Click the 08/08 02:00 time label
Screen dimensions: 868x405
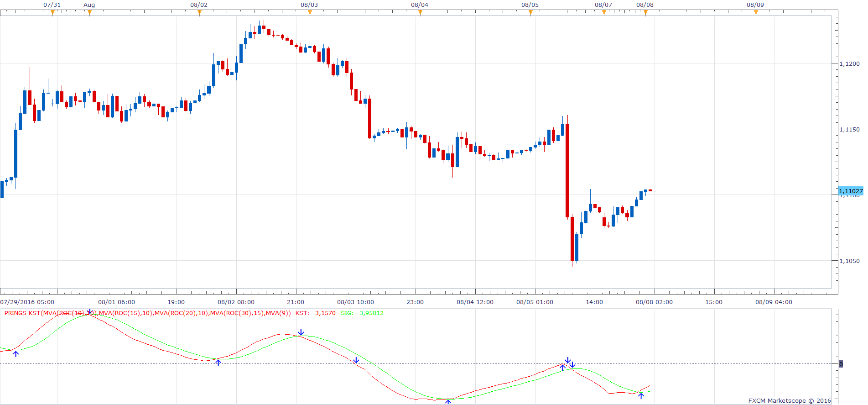pos(654,302)
